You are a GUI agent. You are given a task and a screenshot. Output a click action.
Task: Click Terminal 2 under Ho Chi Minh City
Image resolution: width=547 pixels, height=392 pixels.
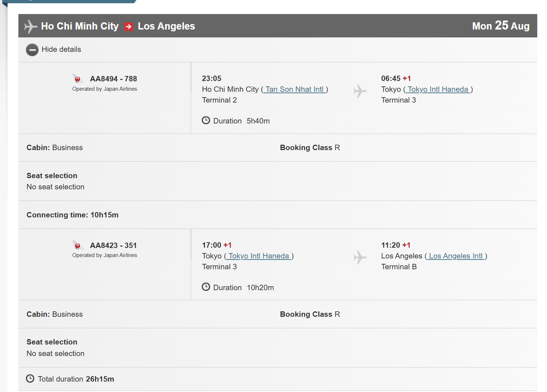(x=219, y=100)
